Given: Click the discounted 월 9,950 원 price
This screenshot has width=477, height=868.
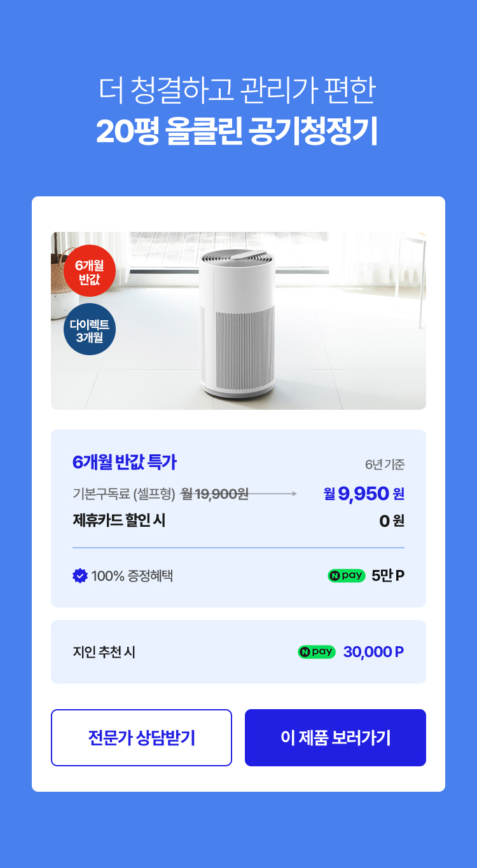Looking at the screenshot, I should point(364,494).
